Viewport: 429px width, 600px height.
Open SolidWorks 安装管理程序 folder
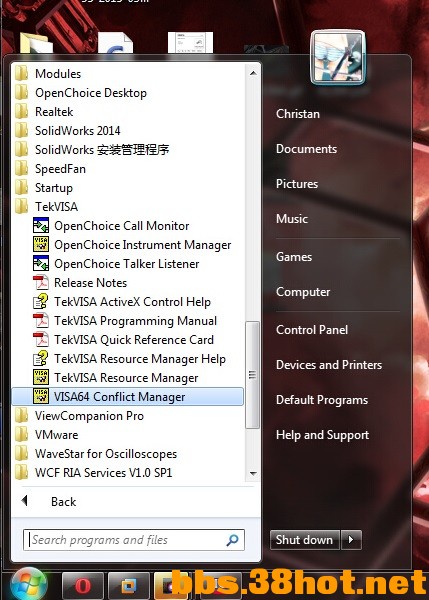128,150
